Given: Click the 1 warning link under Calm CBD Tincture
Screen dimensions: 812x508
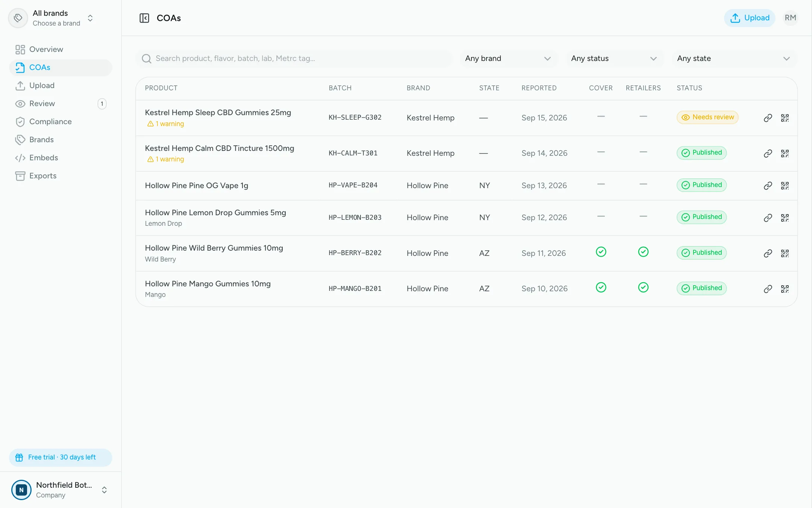Looking at the screenshot, I should click(x=165, y=159).
